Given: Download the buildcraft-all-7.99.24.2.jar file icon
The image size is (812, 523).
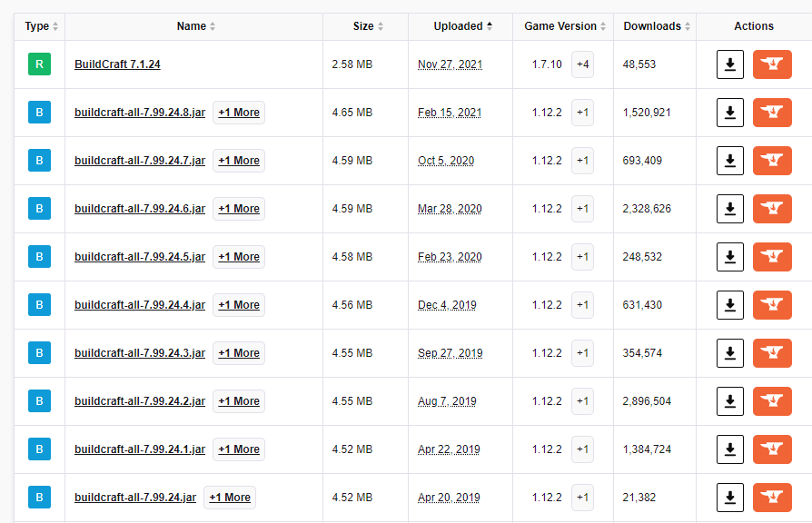Looking at the screenshot, I should click(729, 401).
